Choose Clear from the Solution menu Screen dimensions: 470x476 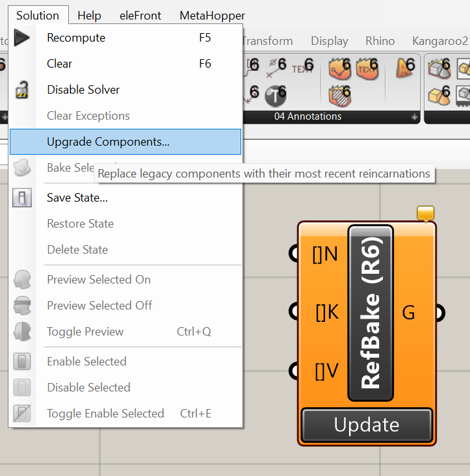pos(125,64)
